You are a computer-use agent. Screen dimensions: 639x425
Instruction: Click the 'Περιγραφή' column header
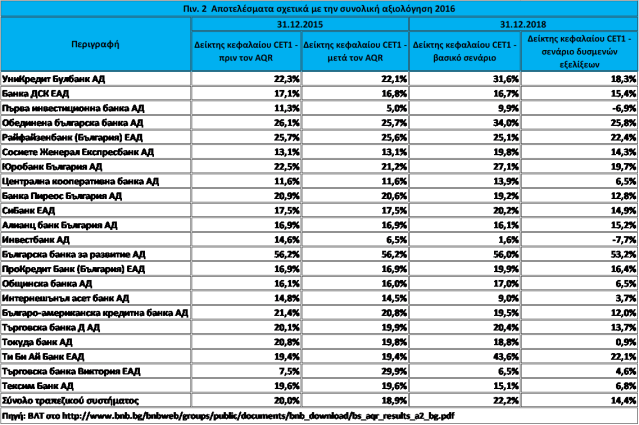(95, 45)
